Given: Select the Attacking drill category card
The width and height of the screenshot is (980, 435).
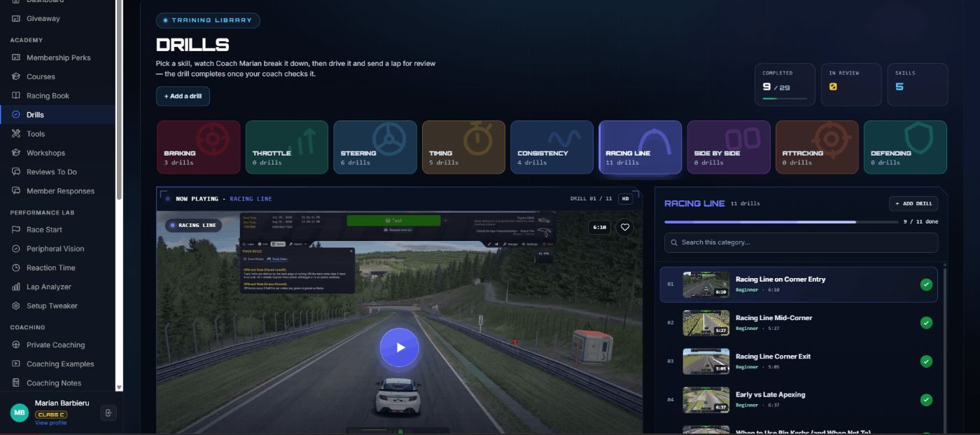Looking at the screenshot, I should tap(817, 147).
